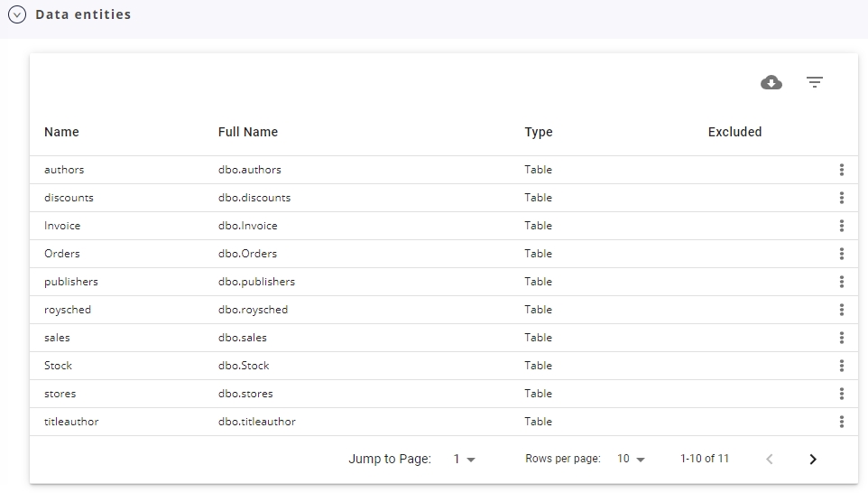The width and height of the screenshot is (868, 493).
Task: Go to the previous page arrow
Action: click(x=770, y=460)
